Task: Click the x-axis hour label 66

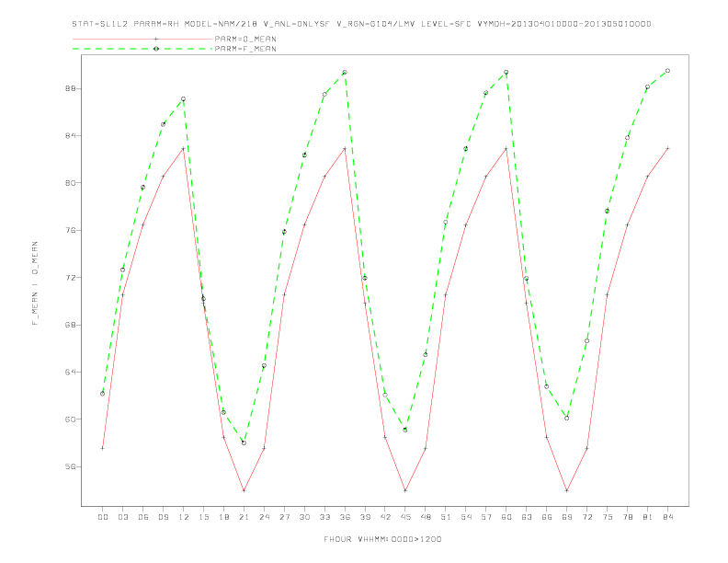Action: point(547,517)
